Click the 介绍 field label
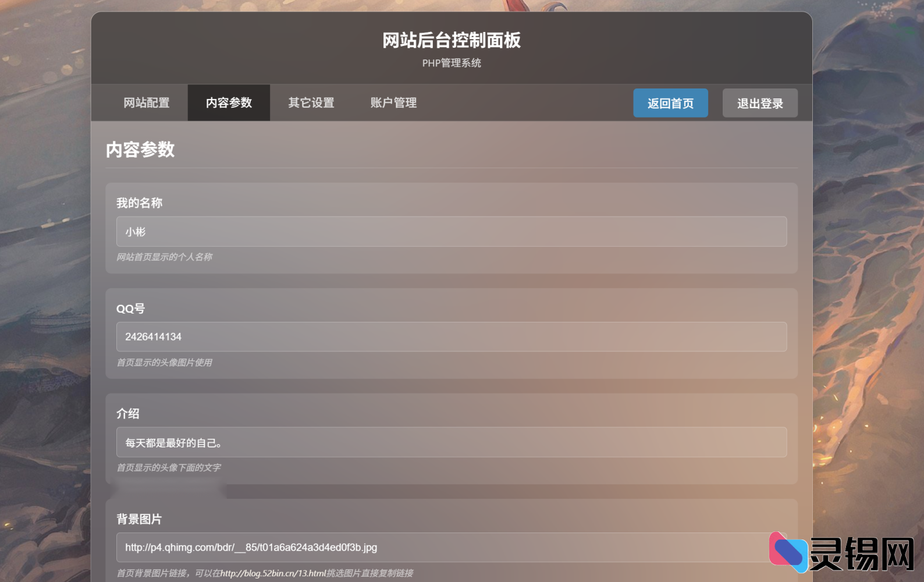 tap(128, 414)
